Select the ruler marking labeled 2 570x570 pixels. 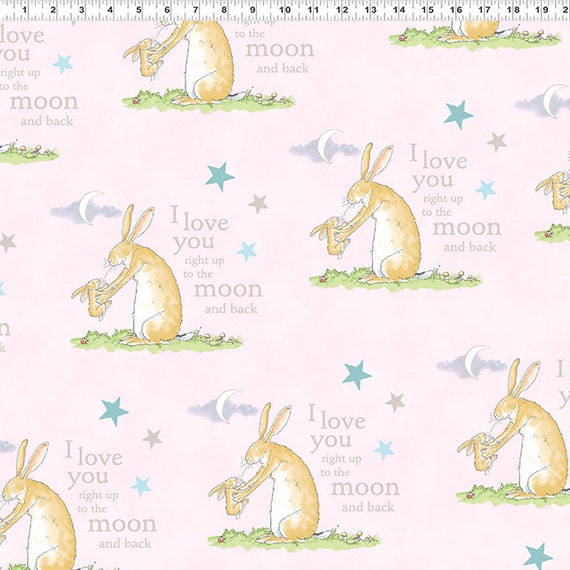[x=53, y=9]
